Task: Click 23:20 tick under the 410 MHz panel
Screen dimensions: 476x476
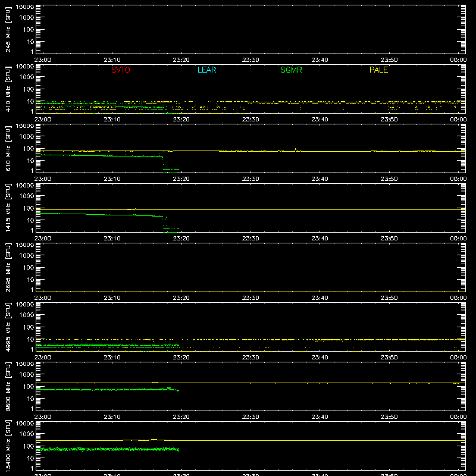Action: [181, 120]
